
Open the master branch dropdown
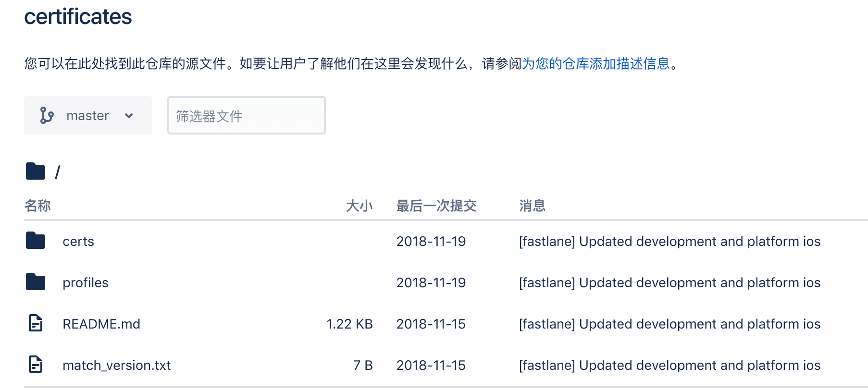(88, 115)
